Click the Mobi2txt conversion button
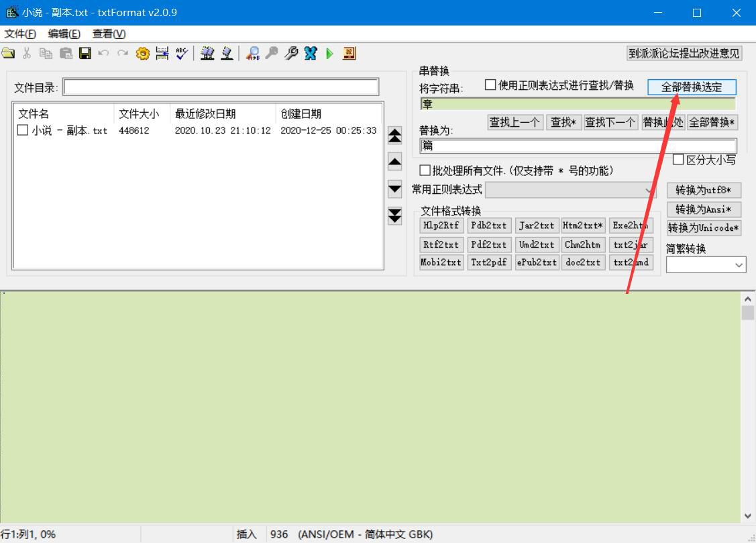 click(441, 262)
